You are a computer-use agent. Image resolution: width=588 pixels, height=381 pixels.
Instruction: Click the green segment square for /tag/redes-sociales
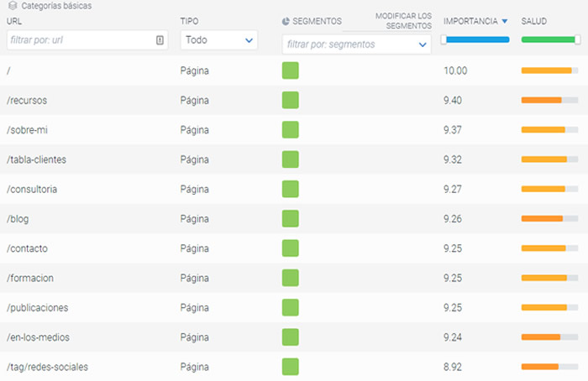[291, 367]
